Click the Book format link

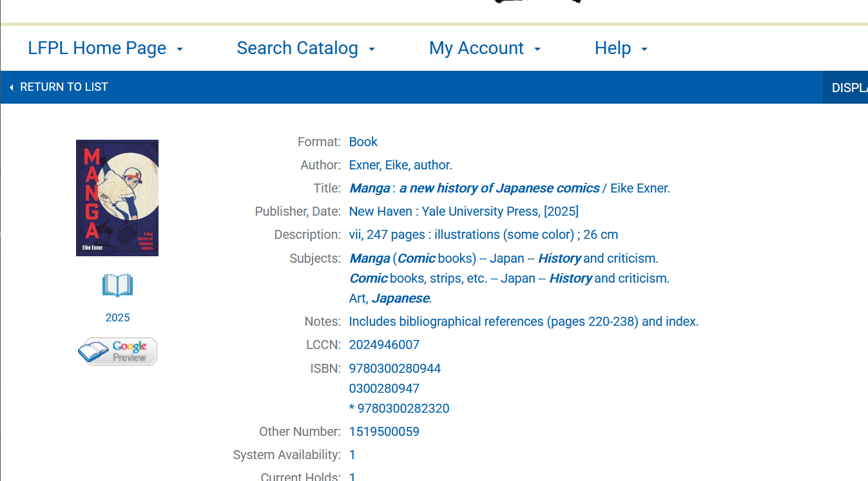tap(363, 142)
